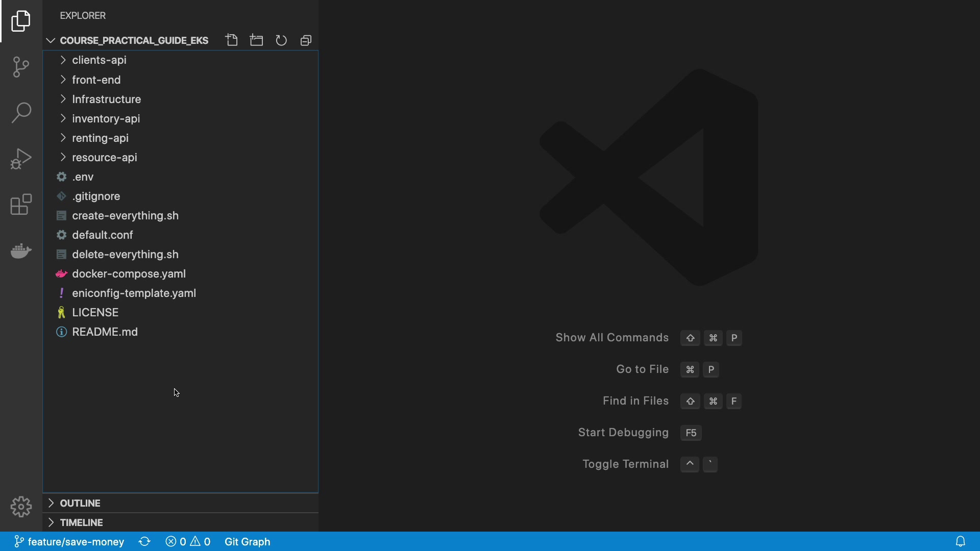Expand the clients-api folder
Image resolution: width=980 pixels, height=551 pixels.
(99, 60)
